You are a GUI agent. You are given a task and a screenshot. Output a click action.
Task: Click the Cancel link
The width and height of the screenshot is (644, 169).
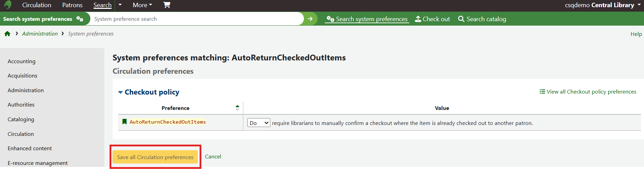pyautogui.click(x=213, y=157)
